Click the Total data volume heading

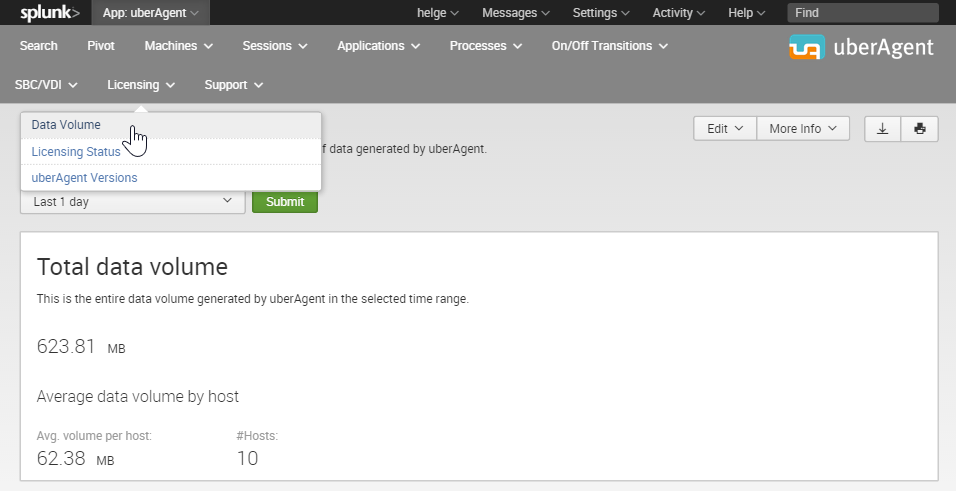(x=132, y=267)
